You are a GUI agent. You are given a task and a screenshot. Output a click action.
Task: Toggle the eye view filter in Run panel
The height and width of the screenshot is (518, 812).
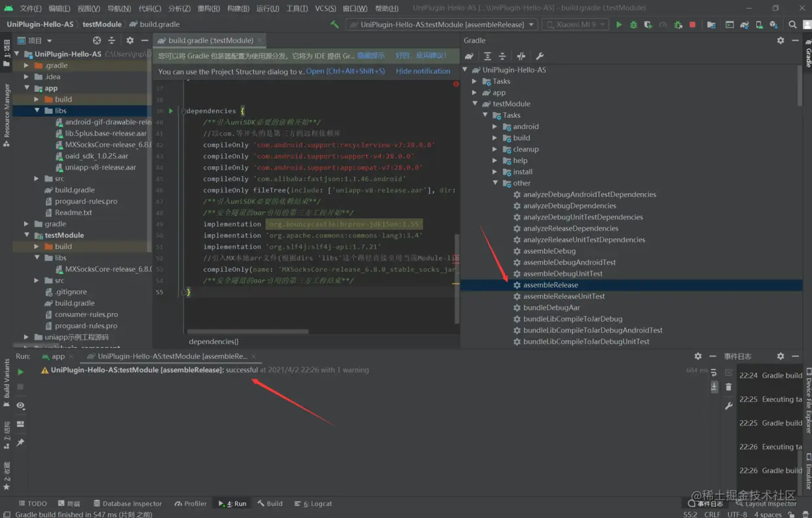[20, 406]
